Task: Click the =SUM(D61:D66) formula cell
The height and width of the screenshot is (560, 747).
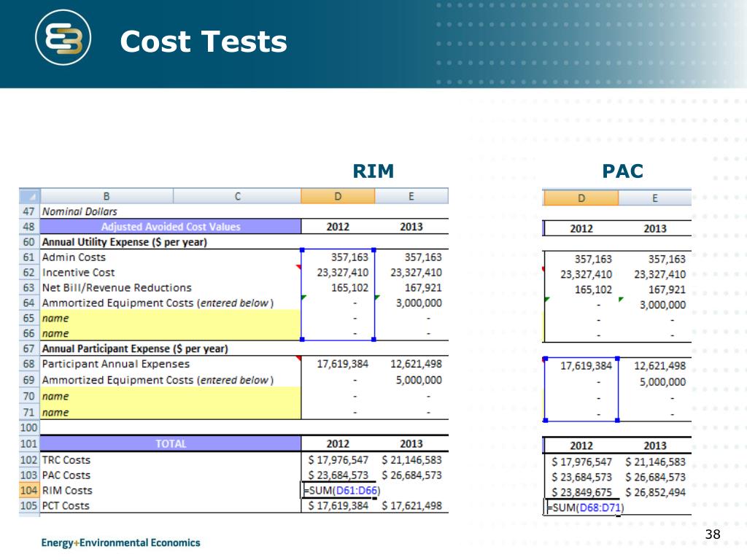Action: point(341,491)
